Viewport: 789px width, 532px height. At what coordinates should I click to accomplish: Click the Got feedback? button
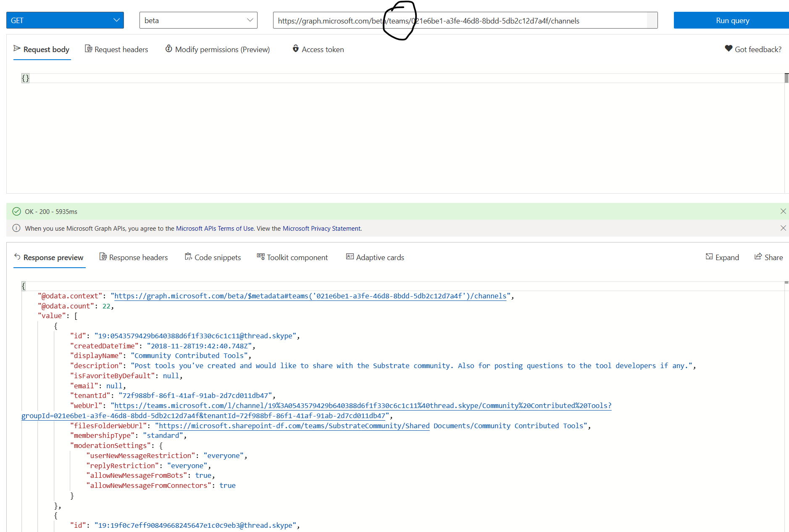point(753,50)
